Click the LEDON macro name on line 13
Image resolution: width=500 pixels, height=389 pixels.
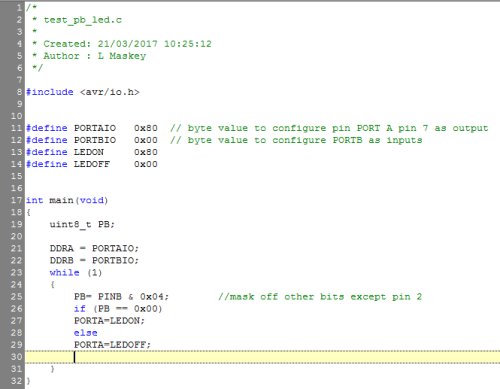(x=89, y=152)
